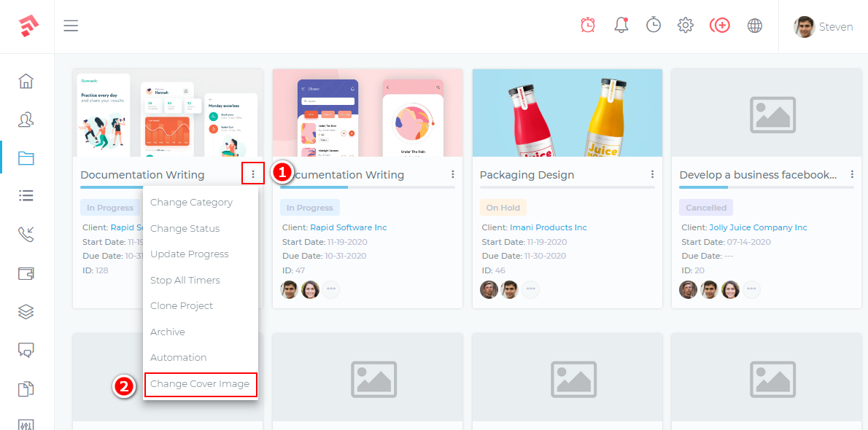Open Develop a business facebook card menu
Image resolution: width=868 pixels, height=430 pixels.
point(852,175)
